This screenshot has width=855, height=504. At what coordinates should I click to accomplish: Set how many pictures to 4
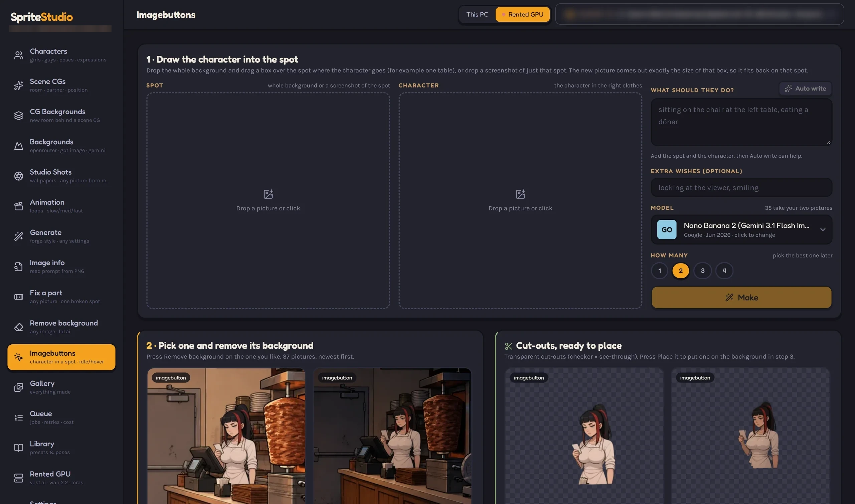(724, 271)
